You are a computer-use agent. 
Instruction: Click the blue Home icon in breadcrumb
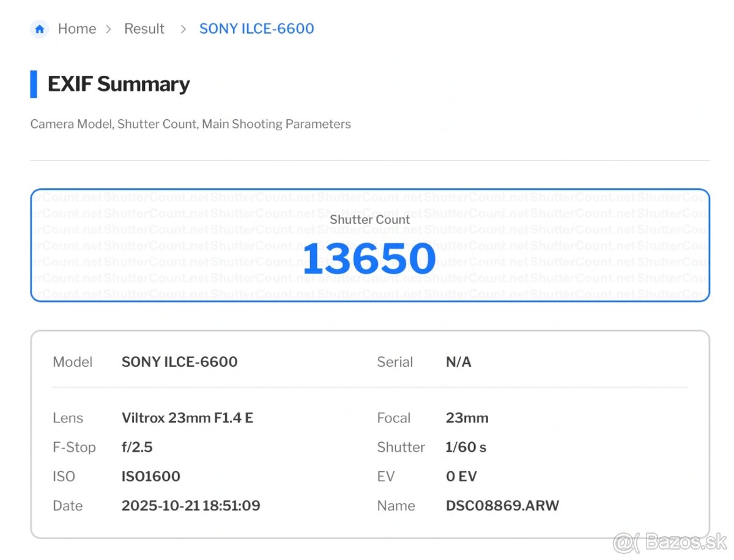(x=39, y=28)
